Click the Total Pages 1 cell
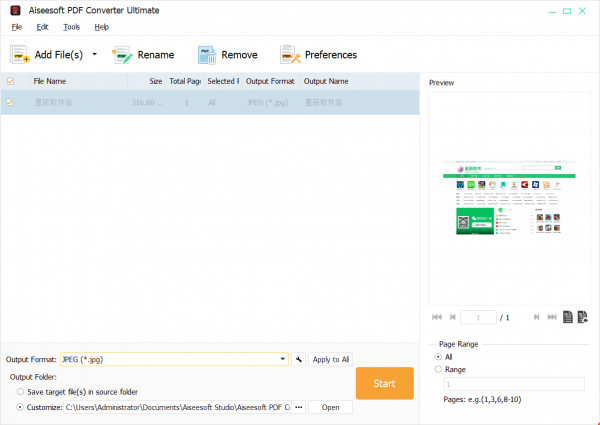 coord(186,103)
